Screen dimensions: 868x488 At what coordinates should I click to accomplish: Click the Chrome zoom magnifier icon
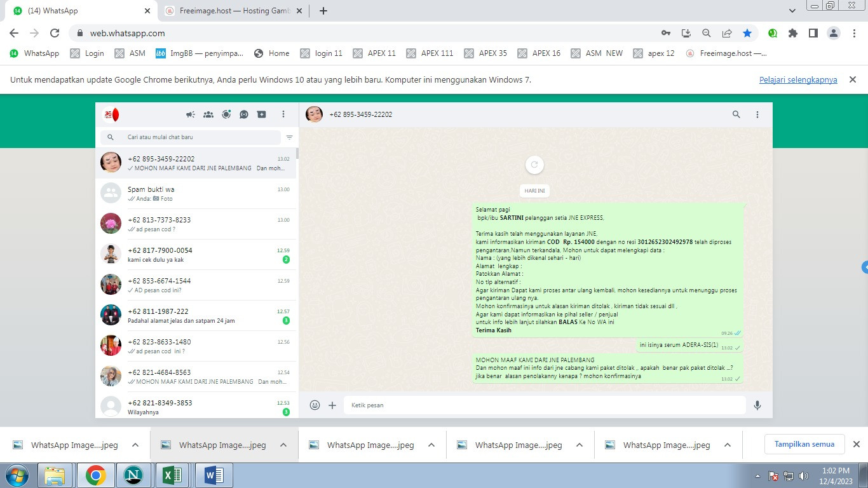click(x=707, y=33)
